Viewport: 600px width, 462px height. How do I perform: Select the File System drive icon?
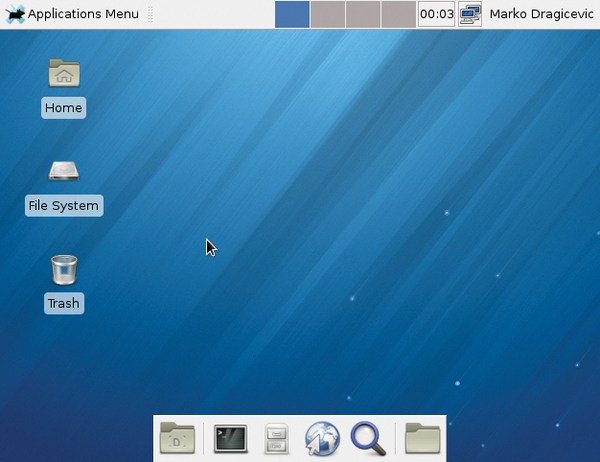click(64, 171)
